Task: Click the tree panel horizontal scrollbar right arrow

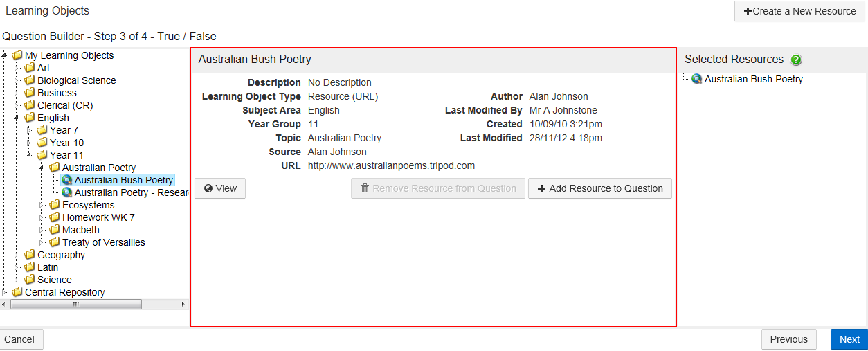Action: pyautogui.click(x=183, y=305)
